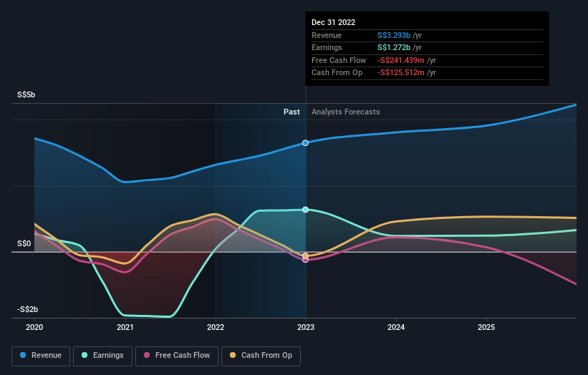588x375 pixels.
Task: Click the tooltip Earnings row label
Action: click(x=327, y=47)
